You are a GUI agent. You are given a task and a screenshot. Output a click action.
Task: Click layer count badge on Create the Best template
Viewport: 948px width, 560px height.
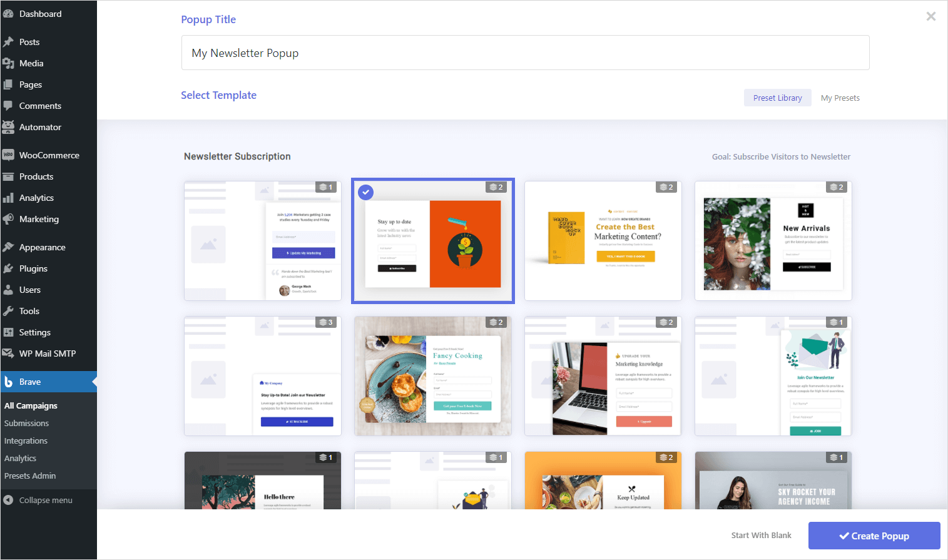click(x=666, y=187)
